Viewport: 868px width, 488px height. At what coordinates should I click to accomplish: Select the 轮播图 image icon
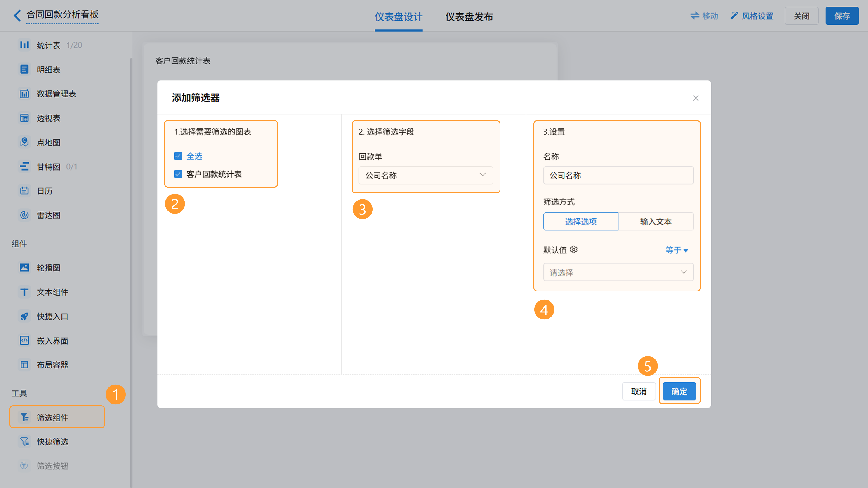[x=24, y=267]
